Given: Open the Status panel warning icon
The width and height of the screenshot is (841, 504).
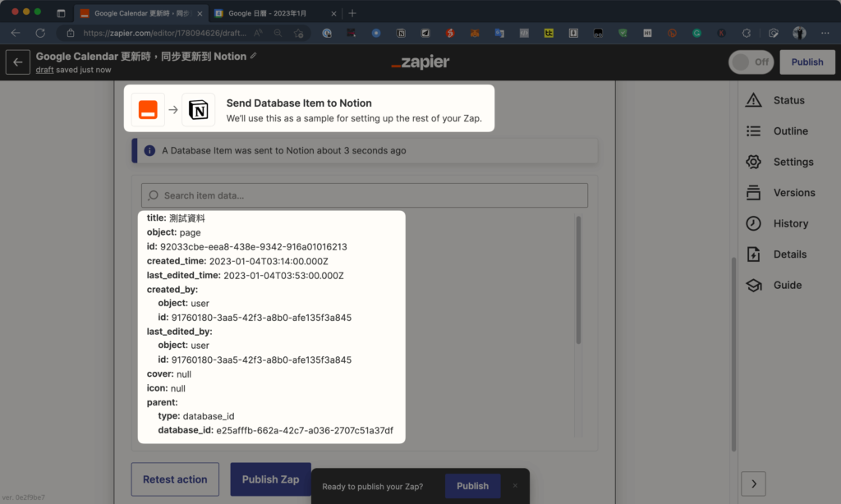Looking at the screenshot, I should click(x=754, y=100).
